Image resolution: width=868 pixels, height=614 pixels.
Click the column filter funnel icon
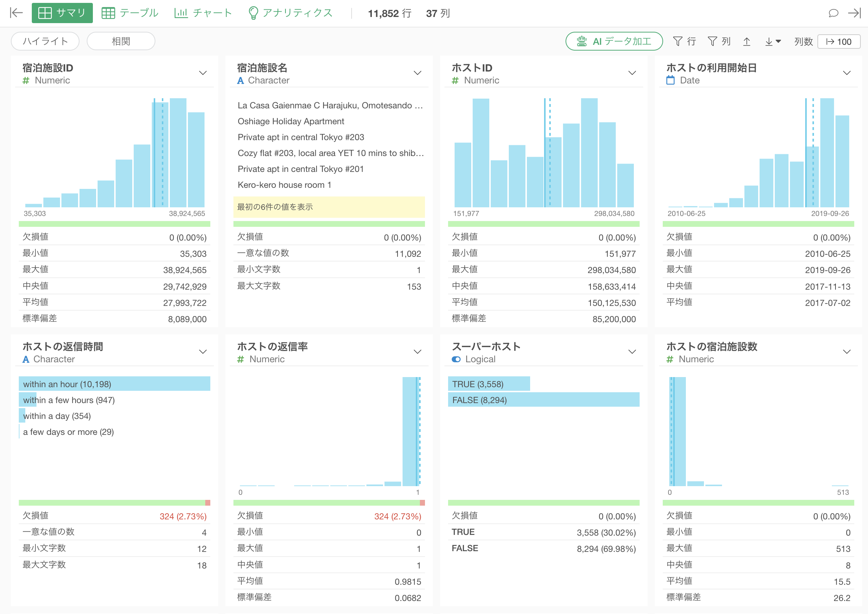coord(712,41)
